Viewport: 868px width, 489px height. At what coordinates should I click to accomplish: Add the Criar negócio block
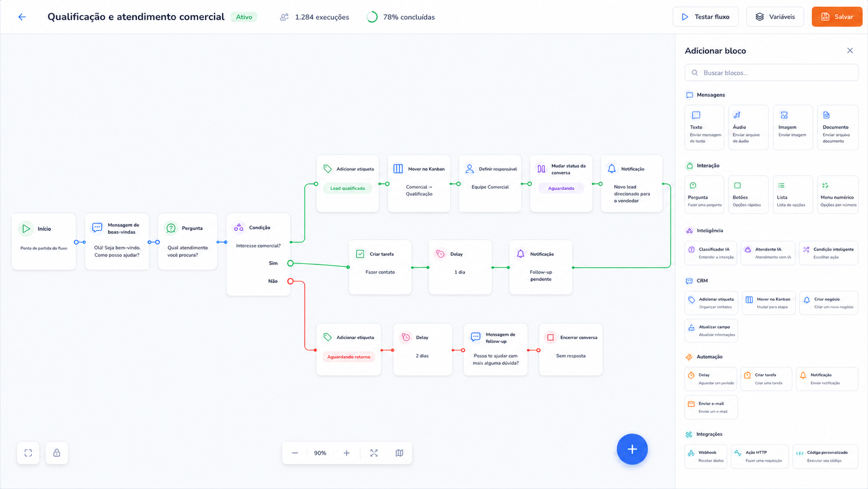tap(829, 303)
